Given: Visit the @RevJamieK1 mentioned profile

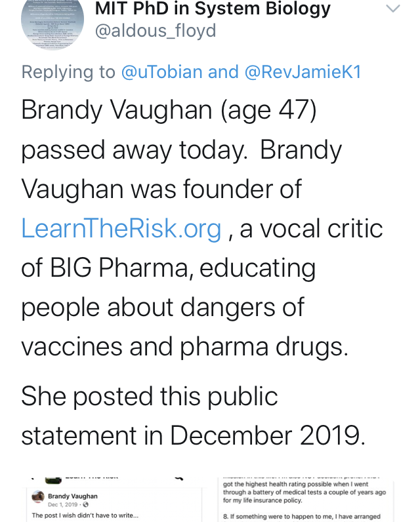Looking at the screenshot, I should (303, 71).
